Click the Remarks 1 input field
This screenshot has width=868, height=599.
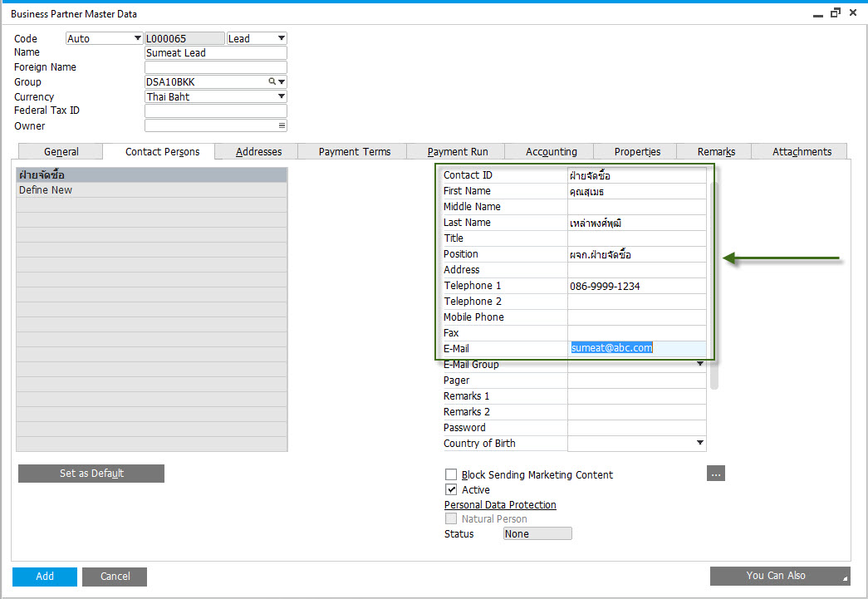click(636, 395)
